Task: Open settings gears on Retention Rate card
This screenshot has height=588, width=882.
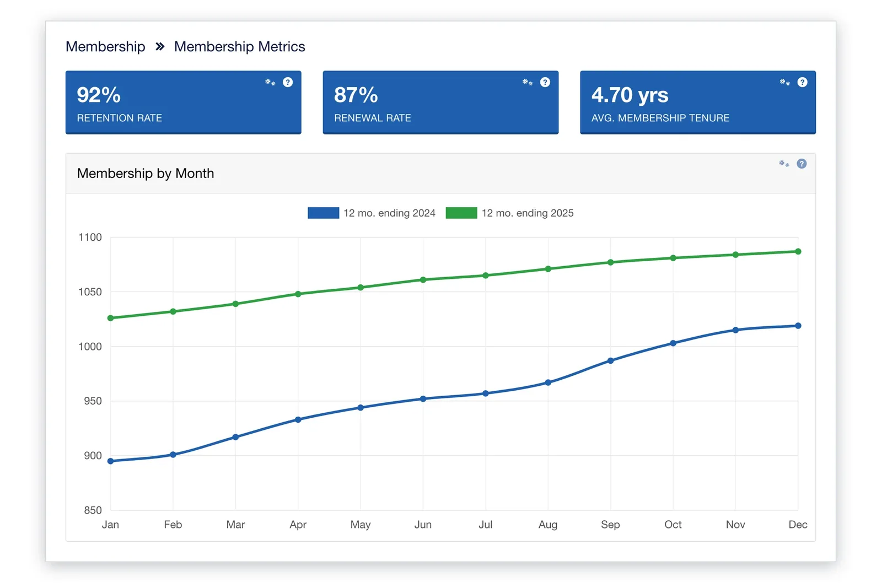Action: pos(270,82)
